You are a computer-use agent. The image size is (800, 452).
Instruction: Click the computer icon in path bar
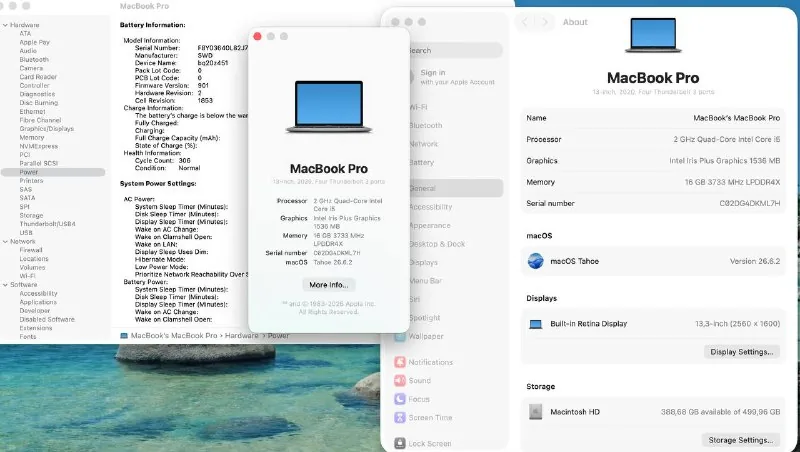(x=123, y=336)
